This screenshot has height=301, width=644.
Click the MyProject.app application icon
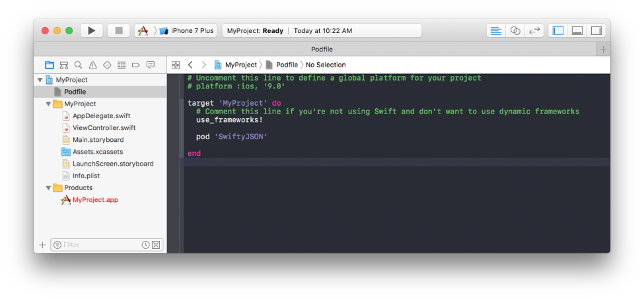(65, 200)
